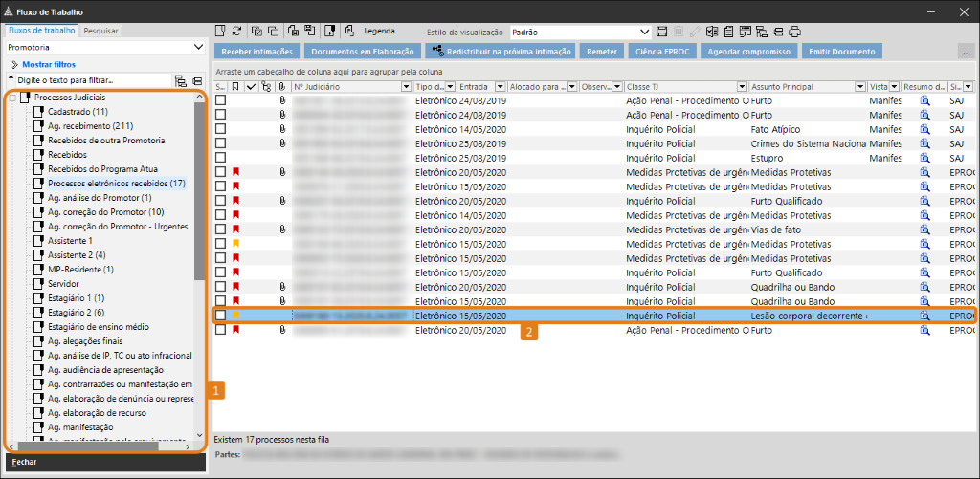Select the Ag. recebimento (211) queue
Image resolution: width=980 pixels, height=479 pixels.
coord(90,126)
